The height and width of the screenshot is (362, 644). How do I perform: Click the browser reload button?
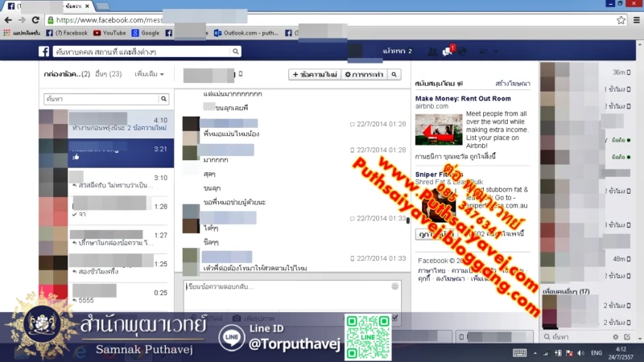pos(35,19)
